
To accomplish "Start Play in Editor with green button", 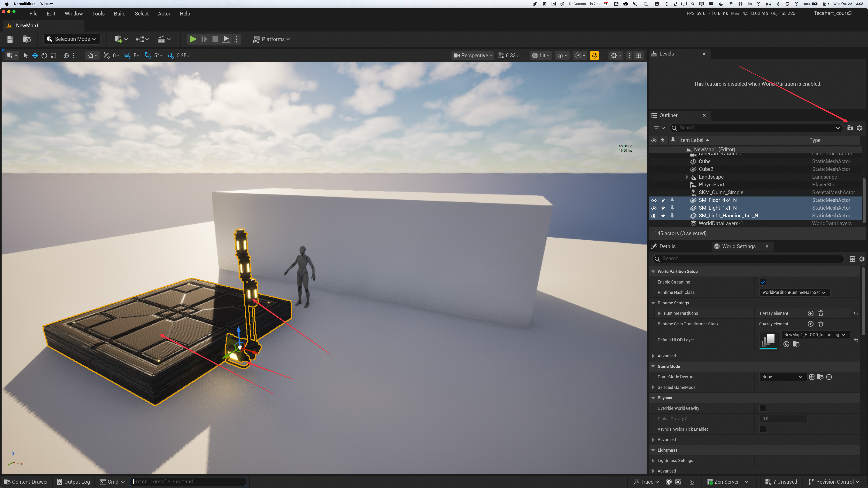I will (x=193, y=39).
